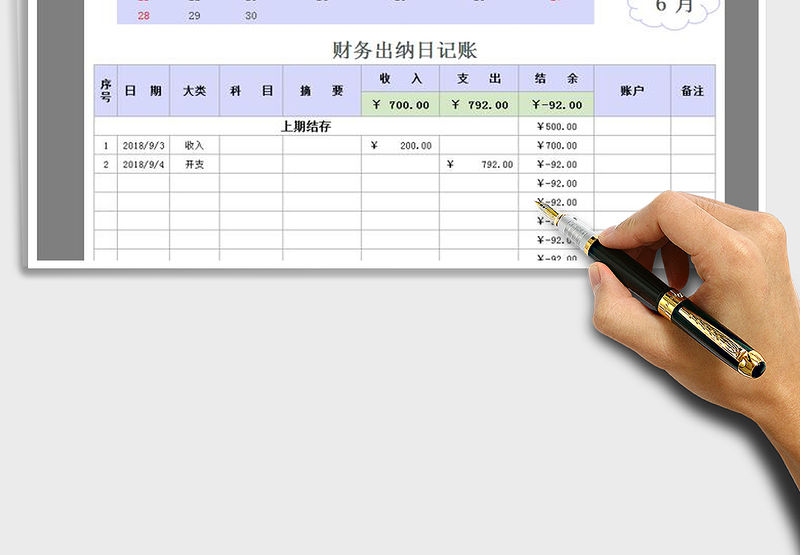Select date 28 in the calendar strip

143,16
